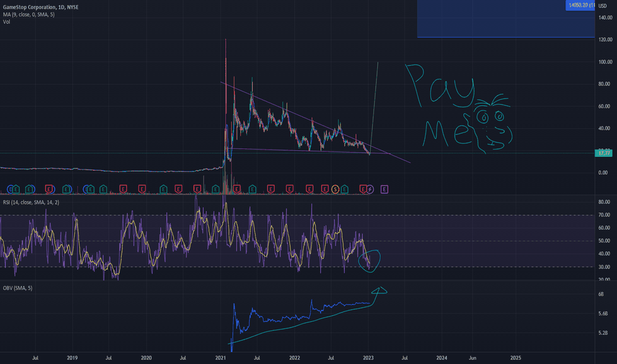617x364 pixels.
Task: Click the 2023 label on time axis
Action: [x=368, y=358]
